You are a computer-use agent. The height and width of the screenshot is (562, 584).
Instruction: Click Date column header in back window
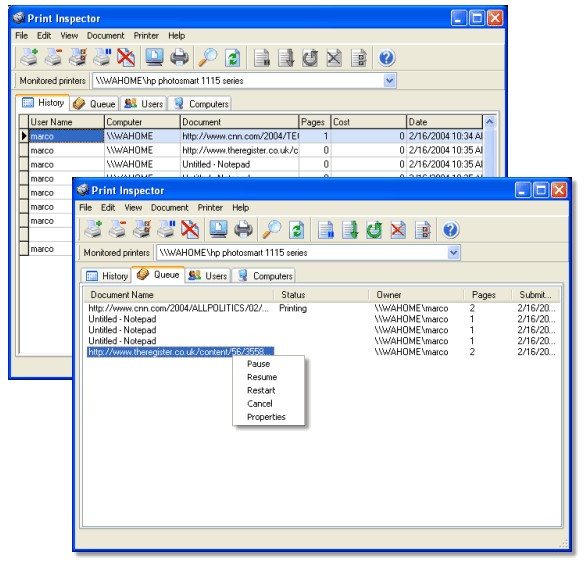[x=444, y=122]
